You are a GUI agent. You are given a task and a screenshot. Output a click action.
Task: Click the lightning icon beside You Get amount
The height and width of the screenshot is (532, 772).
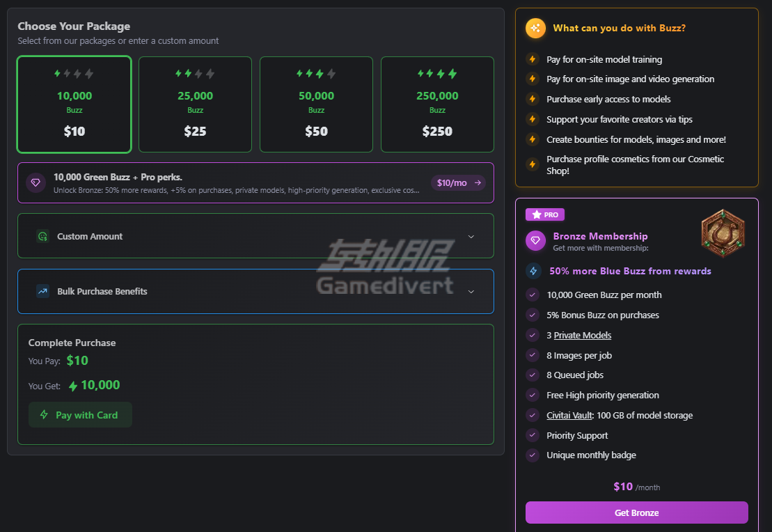point(73,386)
